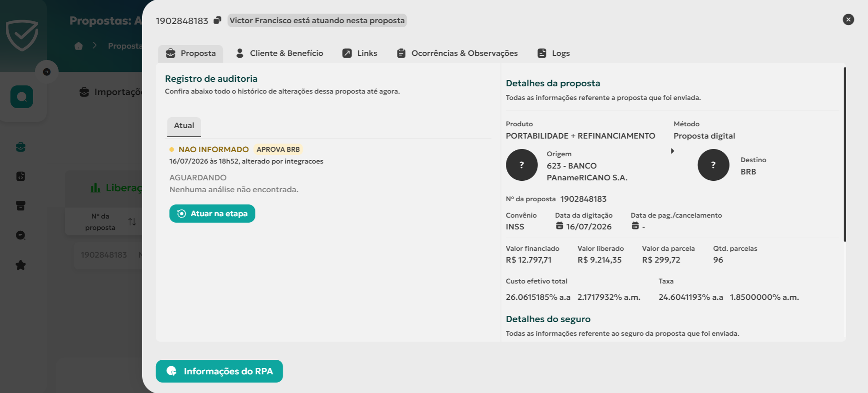The height and width of the screenshot is (393, 868).
Task: Click the Data de pag./cancelamento calendar icon
Action: (x=635, y=226)
